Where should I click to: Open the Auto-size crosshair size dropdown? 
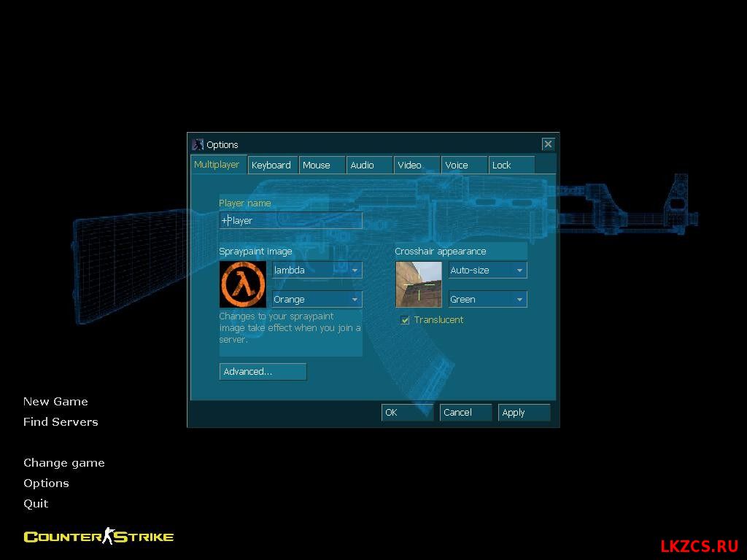tap(487, 270)
